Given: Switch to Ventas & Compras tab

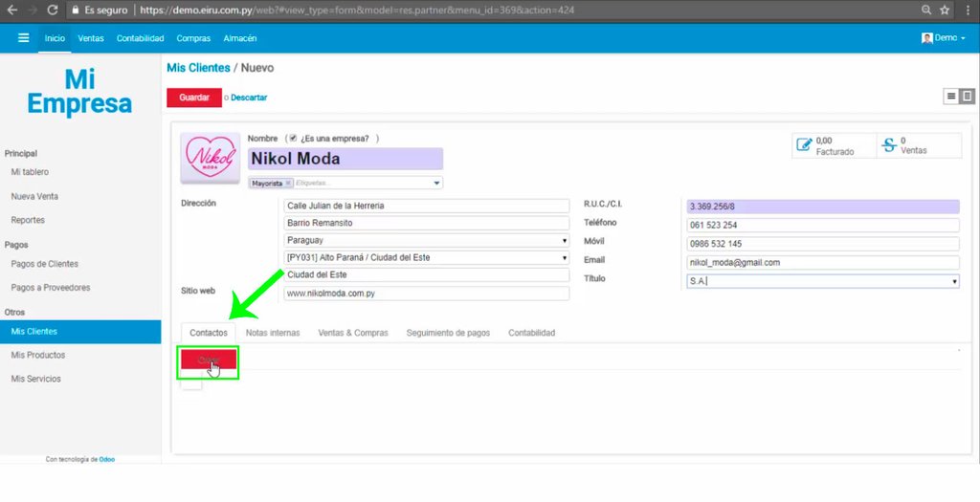Looking at the screenshot, I should (x=353, y=333).
